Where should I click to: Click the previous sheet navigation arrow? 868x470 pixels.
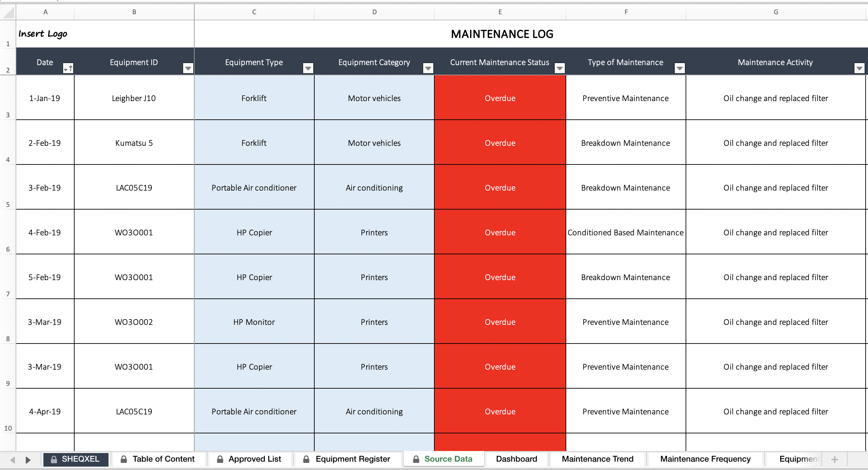13,460
